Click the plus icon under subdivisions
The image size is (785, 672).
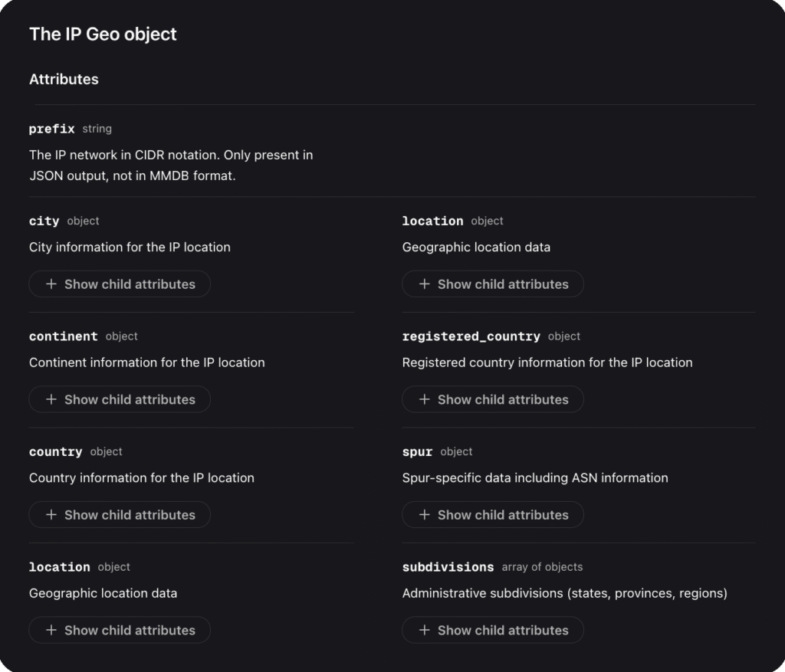tap(425, 631)
